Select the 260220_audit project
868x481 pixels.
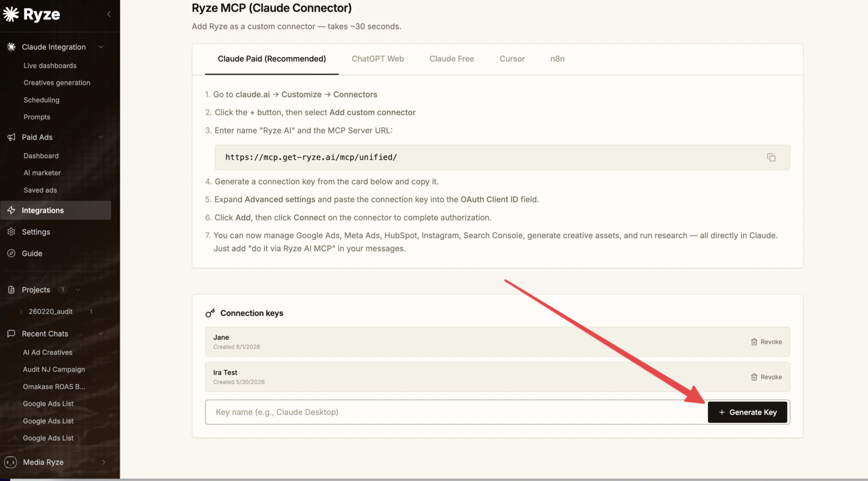tap(50, 312)
